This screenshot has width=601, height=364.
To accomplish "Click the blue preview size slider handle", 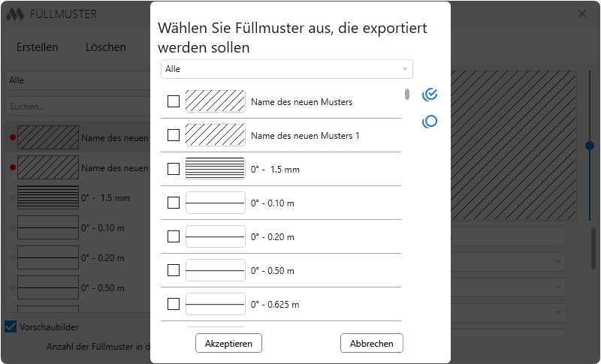I will (x=590, y=146).
